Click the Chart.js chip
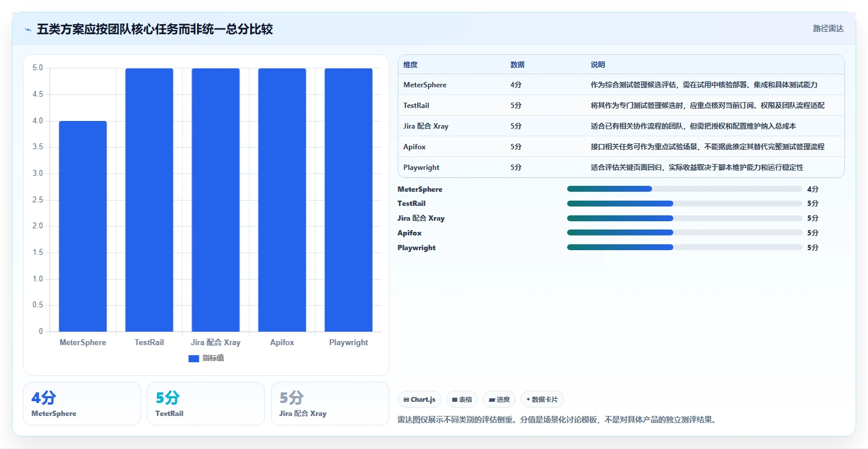868x449 pixels. [x=420, y=399]
